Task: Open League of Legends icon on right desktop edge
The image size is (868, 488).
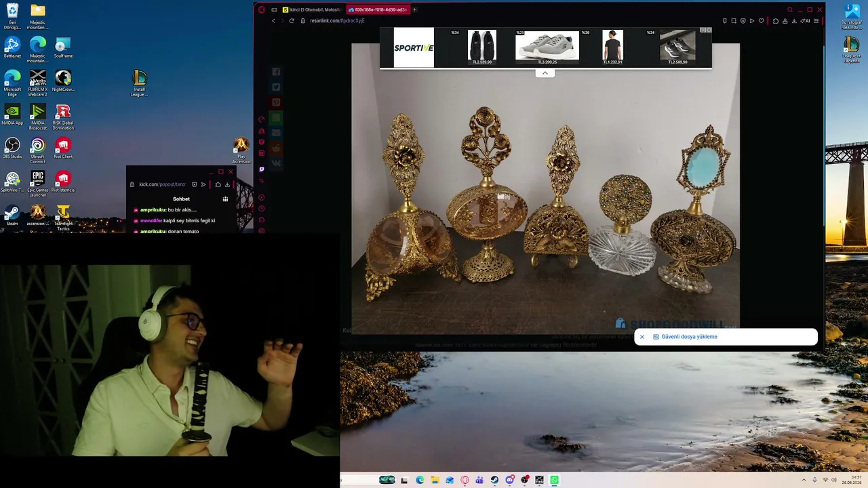Action: coord(852,50)
